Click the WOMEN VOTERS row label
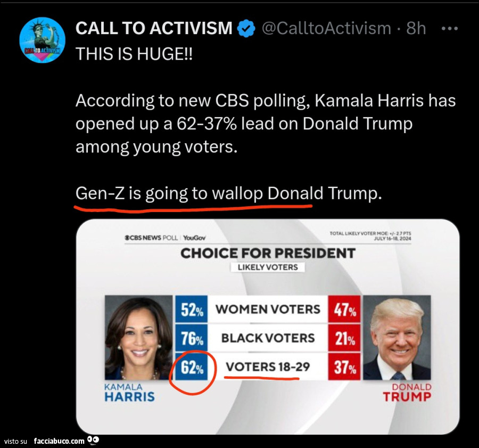479x448 pixels. [x=268, y=309]
